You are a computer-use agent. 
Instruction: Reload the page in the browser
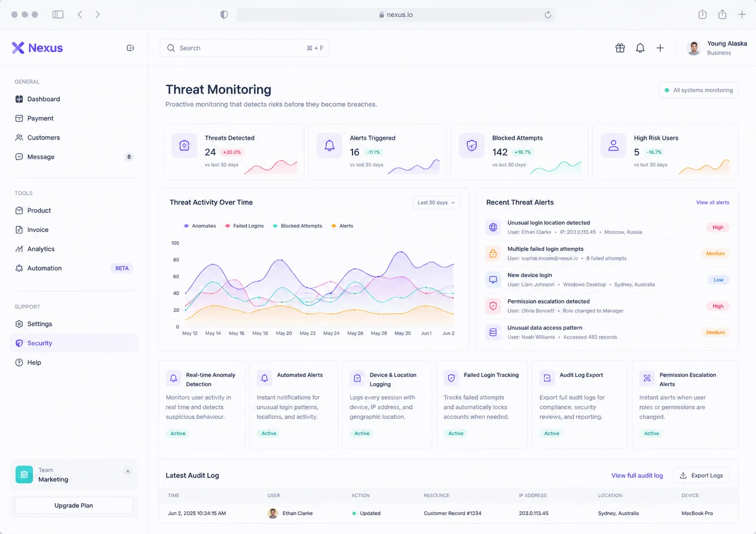click(548, 15)
